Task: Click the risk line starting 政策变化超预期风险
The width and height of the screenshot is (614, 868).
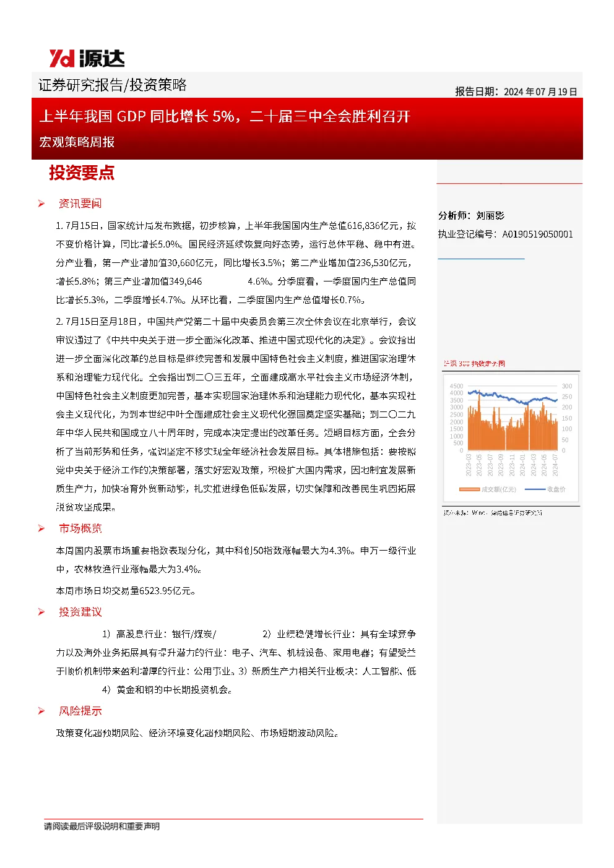Action: pyautogui.click(x=197, y=733)
